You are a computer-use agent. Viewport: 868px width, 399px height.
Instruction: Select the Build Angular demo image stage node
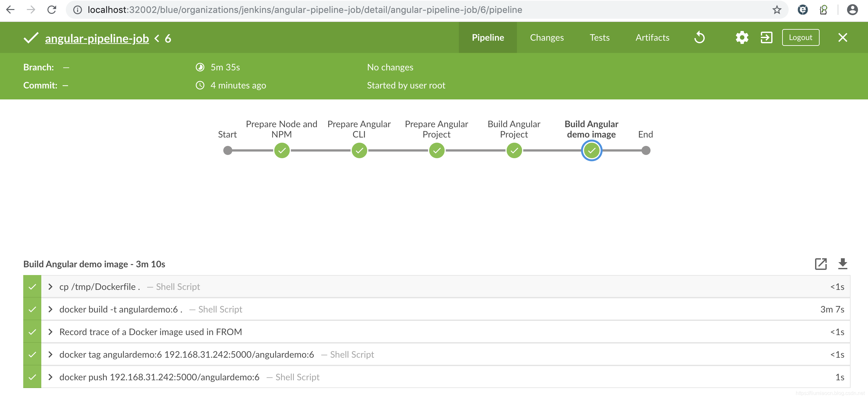[591, 150]
